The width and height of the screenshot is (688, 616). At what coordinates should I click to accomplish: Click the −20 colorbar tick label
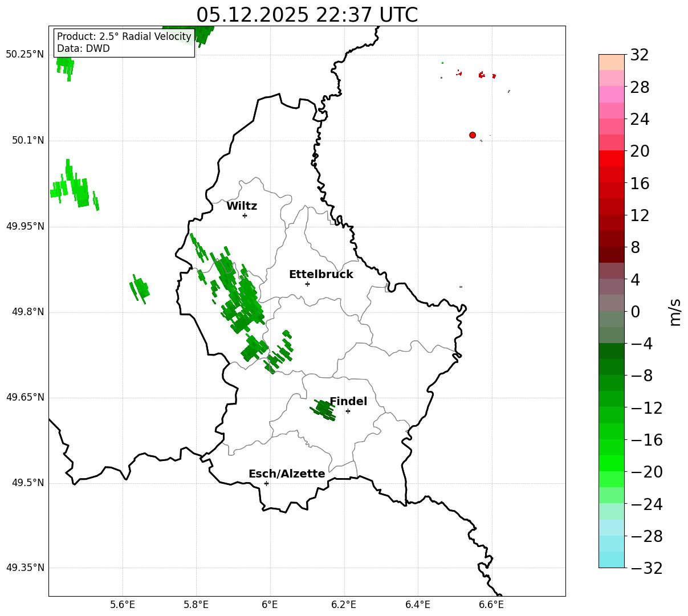tap(646, 472)
